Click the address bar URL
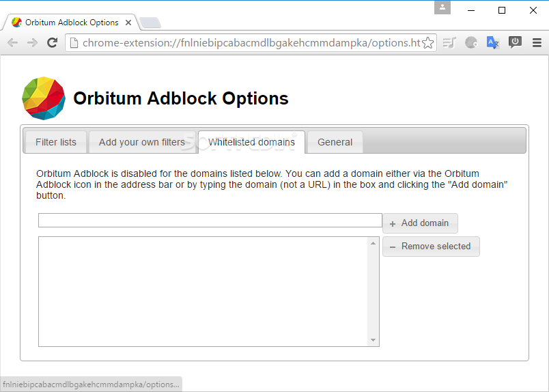The image size is (549, 392). [251, 43]
